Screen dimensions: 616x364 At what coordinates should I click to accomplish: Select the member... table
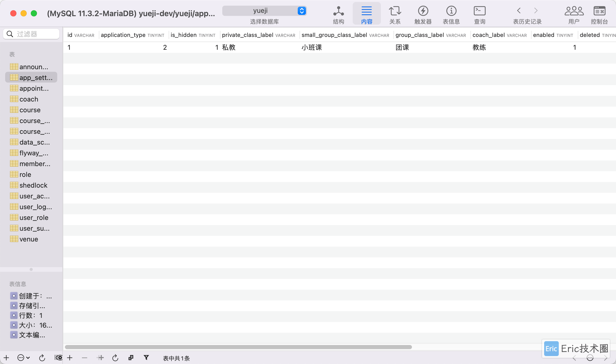tap(31, 164)
